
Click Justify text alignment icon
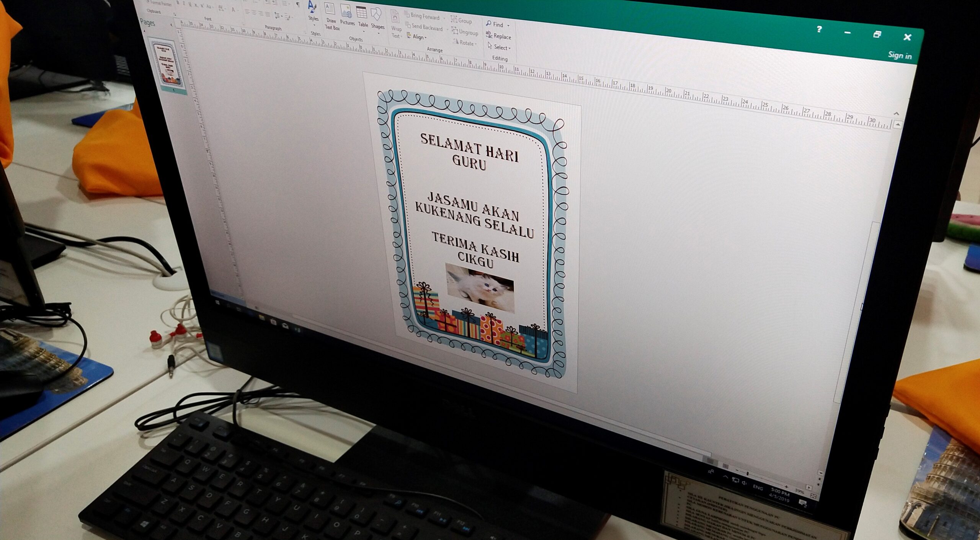pyautogui.click(x=268, y=15)
